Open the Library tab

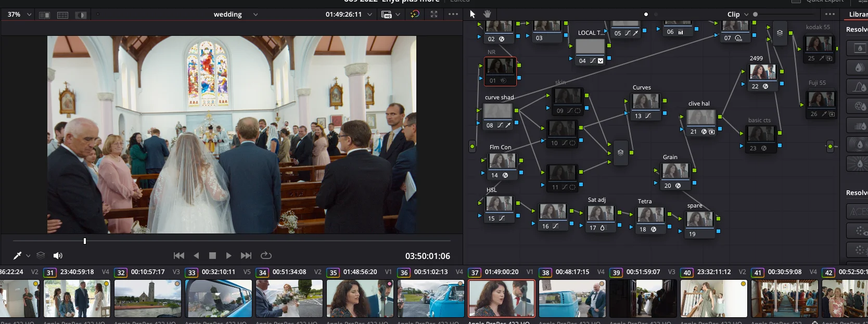click(858, 15)
